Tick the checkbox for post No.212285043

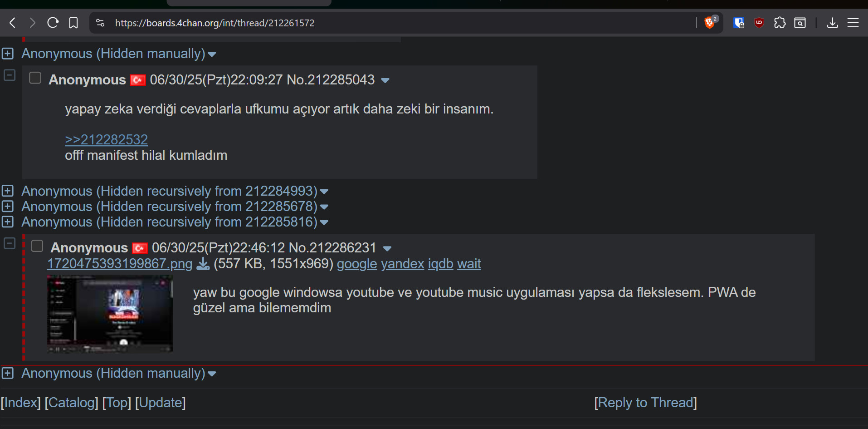coord(35,78)
